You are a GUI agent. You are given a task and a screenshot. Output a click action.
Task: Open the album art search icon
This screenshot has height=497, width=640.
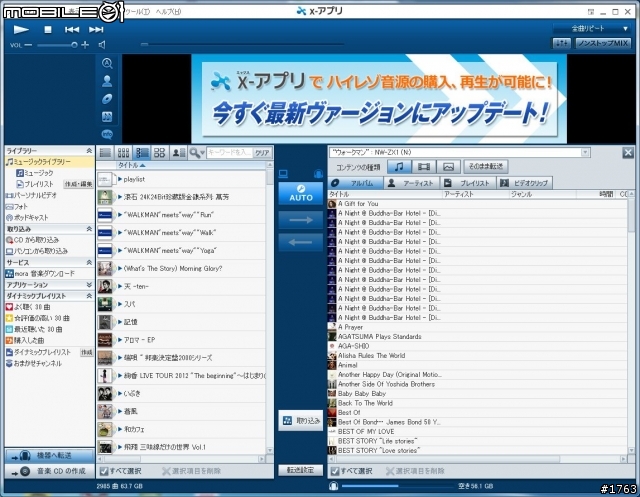point(107,63)
